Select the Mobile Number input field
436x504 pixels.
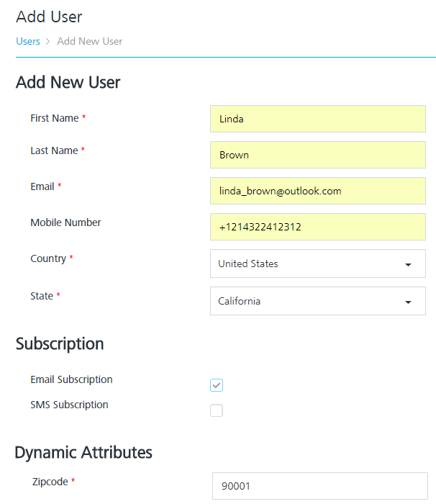(x=318, y=227)
